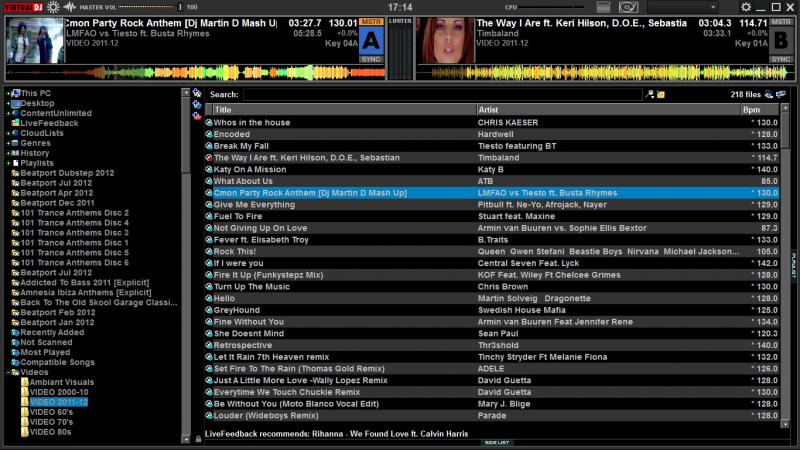
Task: Click the third red folder-tool icon
Action: pyautogui.click(x=197, y=116)
